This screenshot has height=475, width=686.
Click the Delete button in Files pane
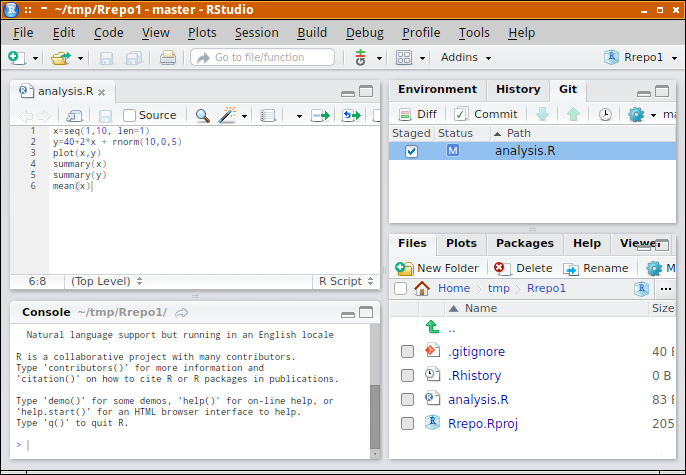click(x=523, y=268)
